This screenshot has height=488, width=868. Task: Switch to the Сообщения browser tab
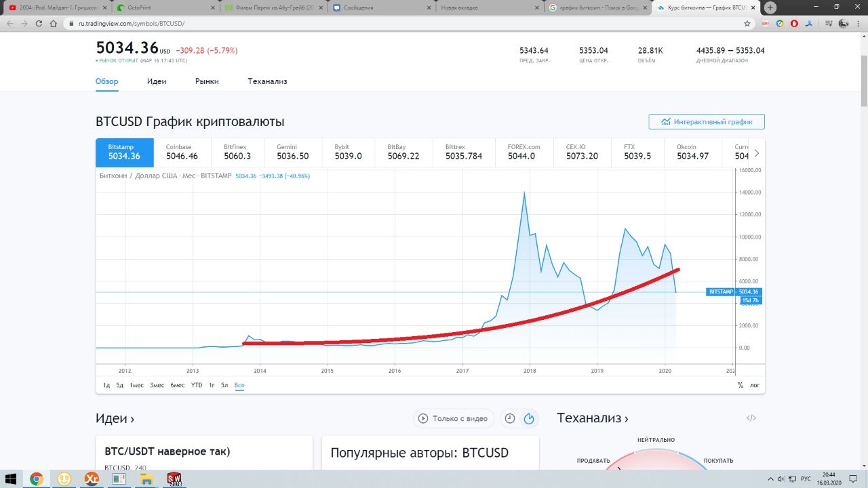382,7
